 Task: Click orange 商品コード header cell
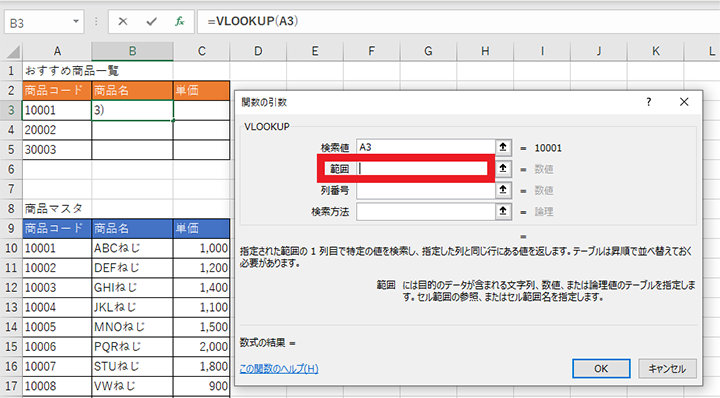tap(57, 90)
